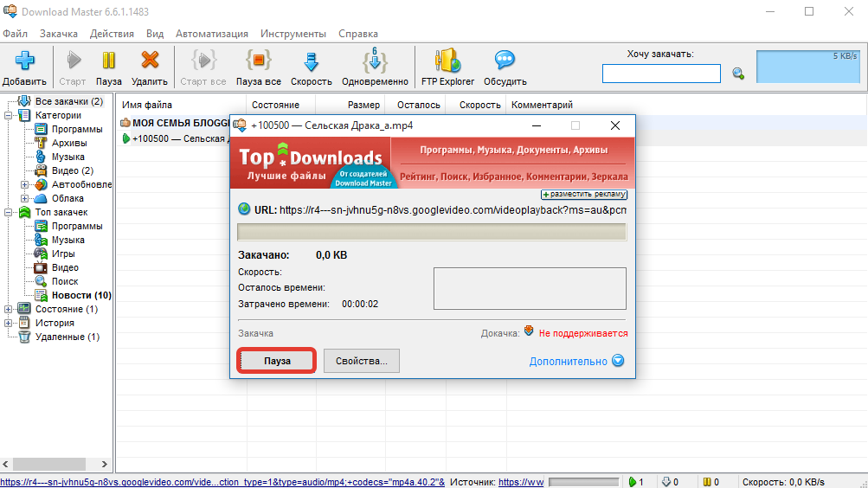Screen dimensions: 868x488
Task: Select Программы under Категории
Action: tap(77, 129)
